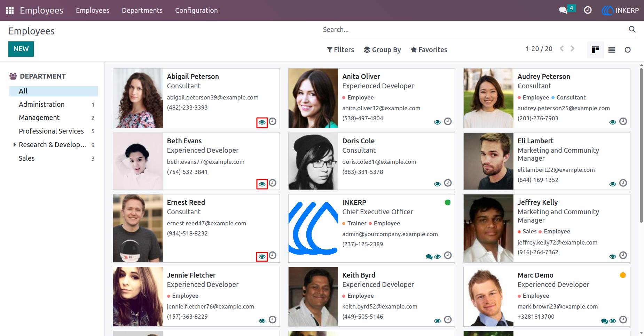Viewport: 644px width, 336px height.
Task: Open the Filters dropdown
Action: tap(340, 50)
